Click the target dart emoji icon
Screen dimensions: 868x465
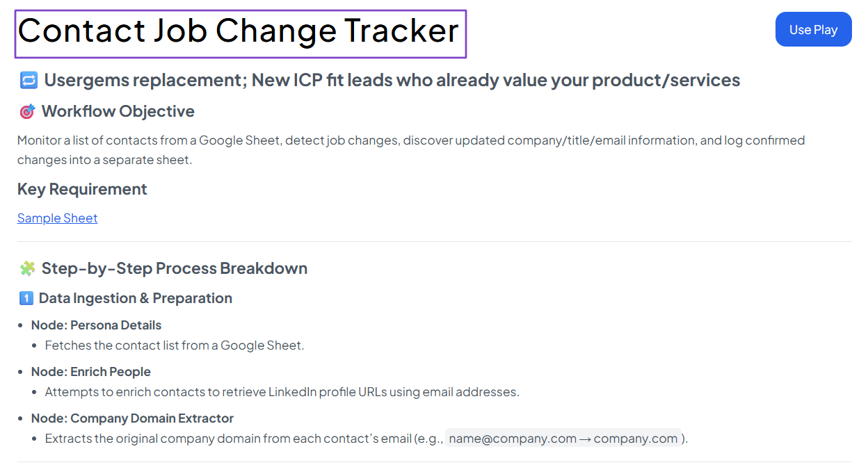27,111
